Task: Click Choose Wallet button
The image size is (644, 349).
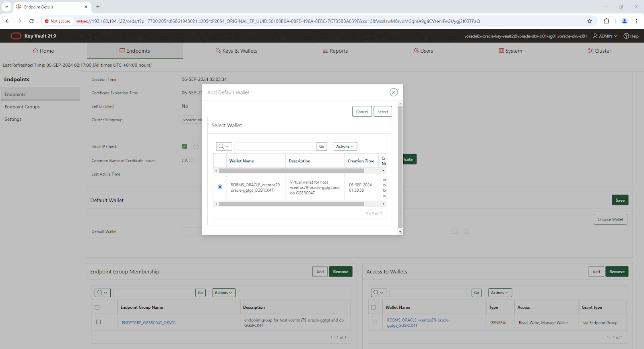Action: 610,219
